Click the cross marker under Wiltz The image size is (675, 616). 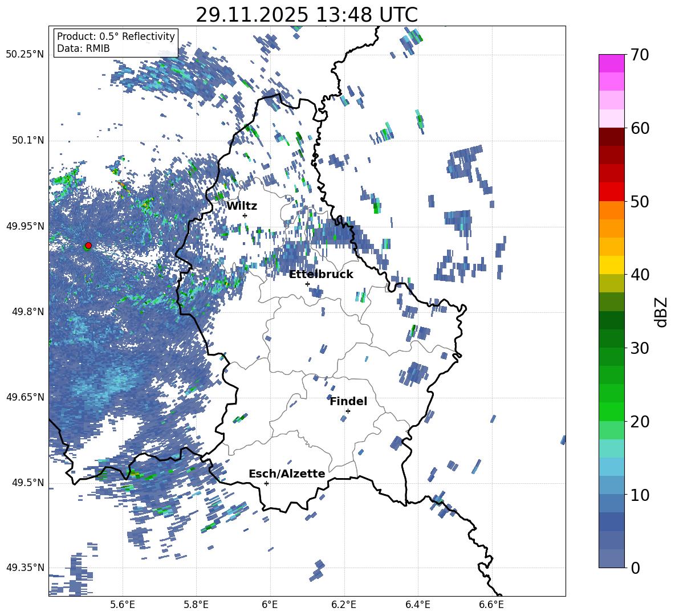(x=245, y=215)
